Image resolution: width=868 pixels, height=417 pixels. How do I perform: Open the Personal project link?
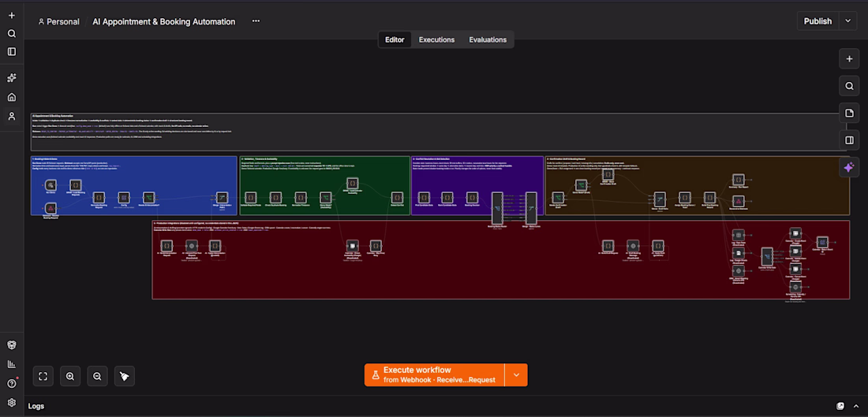point(58,21)
